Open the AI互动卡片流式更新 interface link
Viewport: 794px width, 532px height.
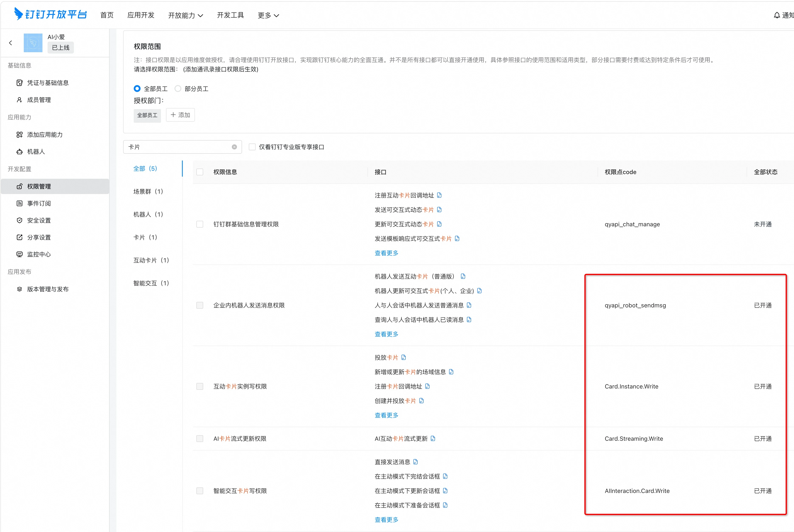(x=401, y=439)
